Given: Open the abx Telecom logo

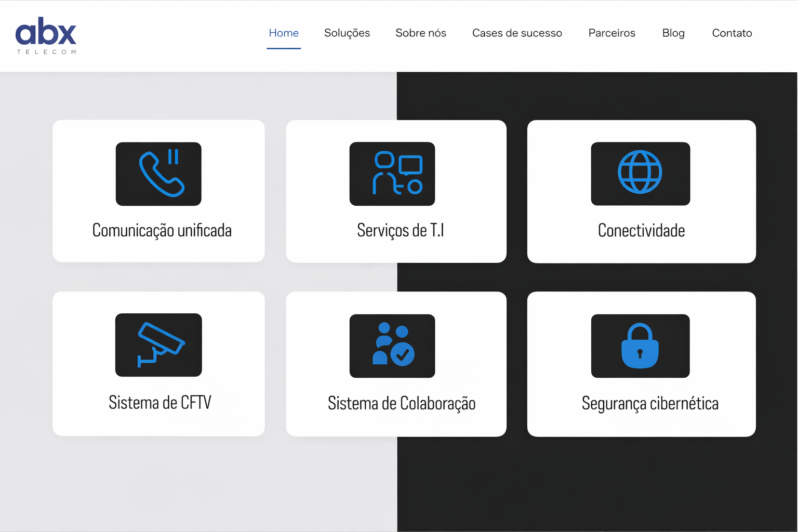Looking at the screenshot, I should point(46,34).
